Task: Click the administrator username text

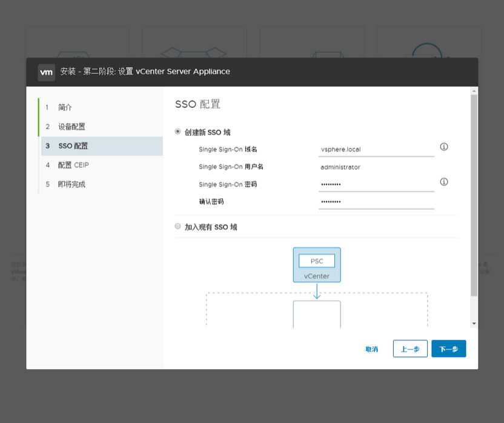Action: point(340,167)
